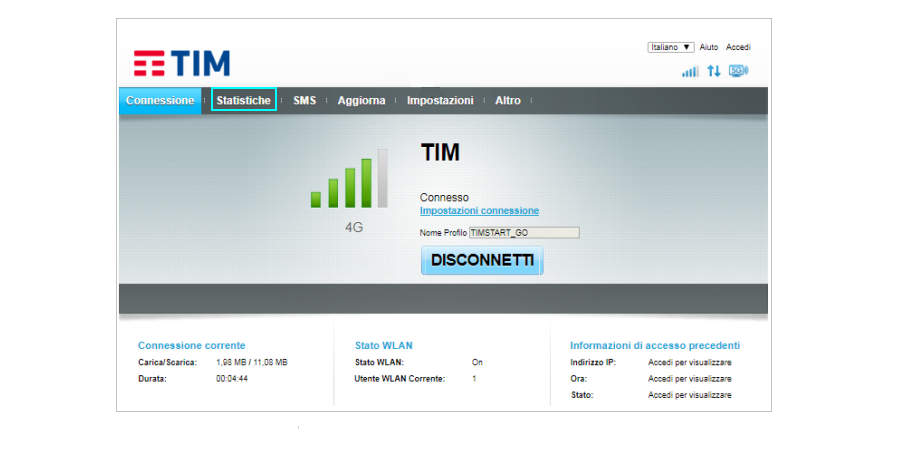Open the Impostazioni tab
This screenshot has width=900, height=450.
[x=440, y=100]
